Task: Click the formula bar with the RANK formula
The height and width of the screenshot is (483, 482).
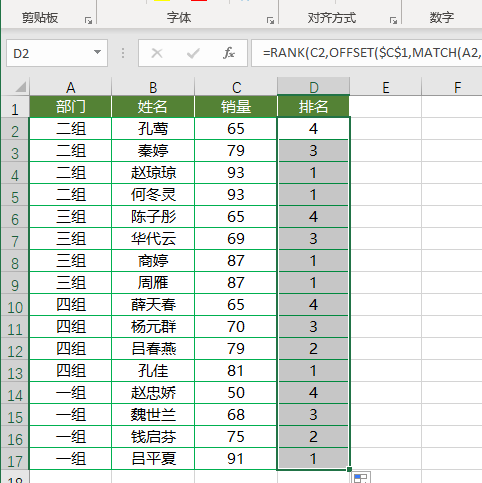Action: (x=367, y=53)
